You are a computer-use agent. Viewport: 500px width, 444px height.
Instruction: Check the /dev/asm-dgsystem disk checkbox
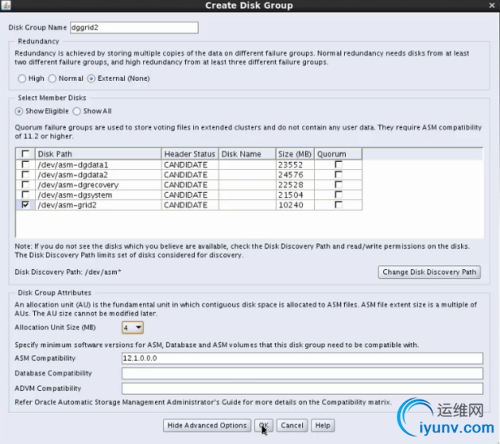[25, 194]
